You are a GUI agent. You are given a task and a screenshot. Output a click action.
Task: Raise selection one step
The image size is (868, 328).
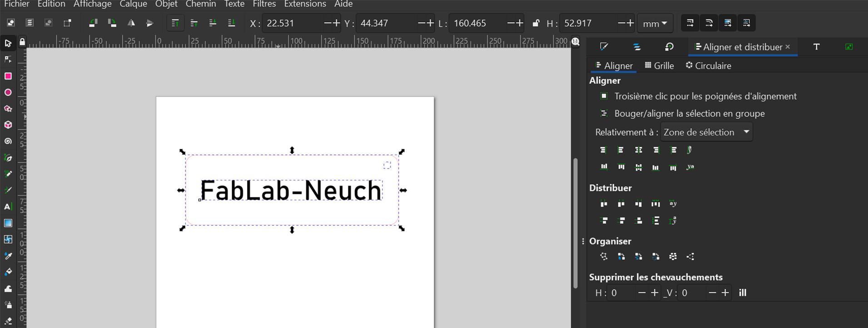(x=194, y=23)
